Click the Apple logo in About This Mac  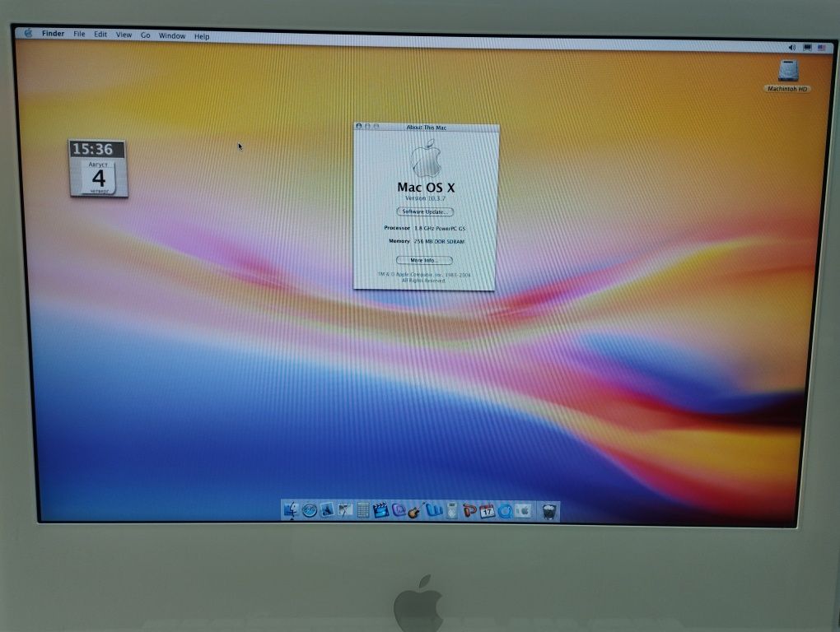(x=427, y=158)
